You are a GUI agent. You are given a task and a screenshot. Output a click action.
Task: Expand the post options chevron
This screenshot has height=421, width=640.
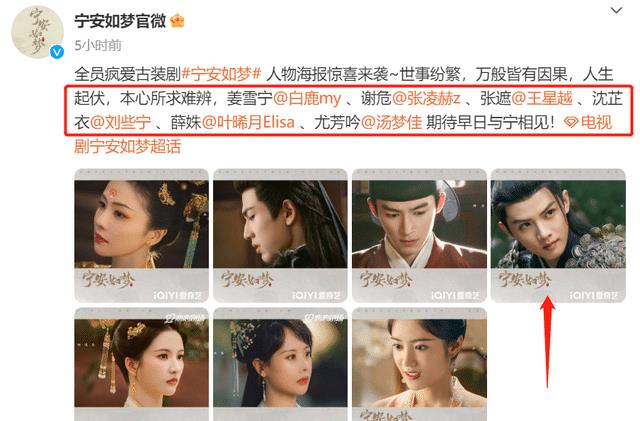(x=616, y=10)
